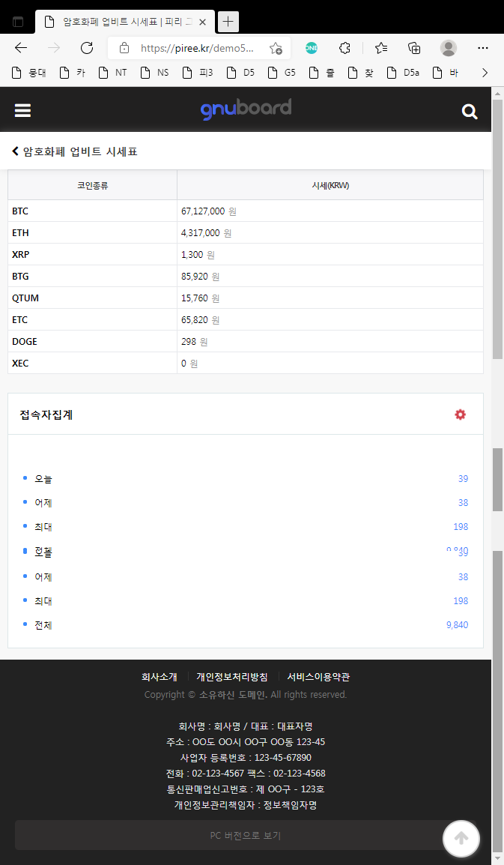504x865 pixels.
Task: Expand bookmarks bar overflow chevron
Action: click(x=485, y=73)
